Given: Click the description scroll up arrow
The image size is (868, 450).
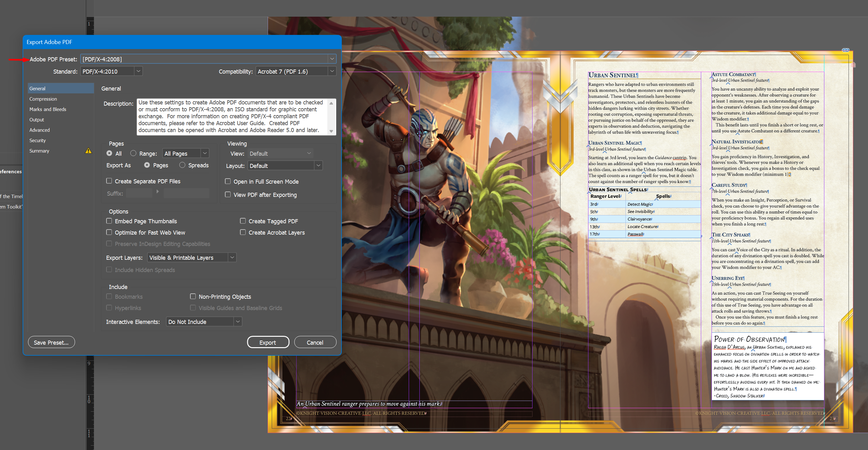Looking at the screenshot, I should (x=331, y=103).
